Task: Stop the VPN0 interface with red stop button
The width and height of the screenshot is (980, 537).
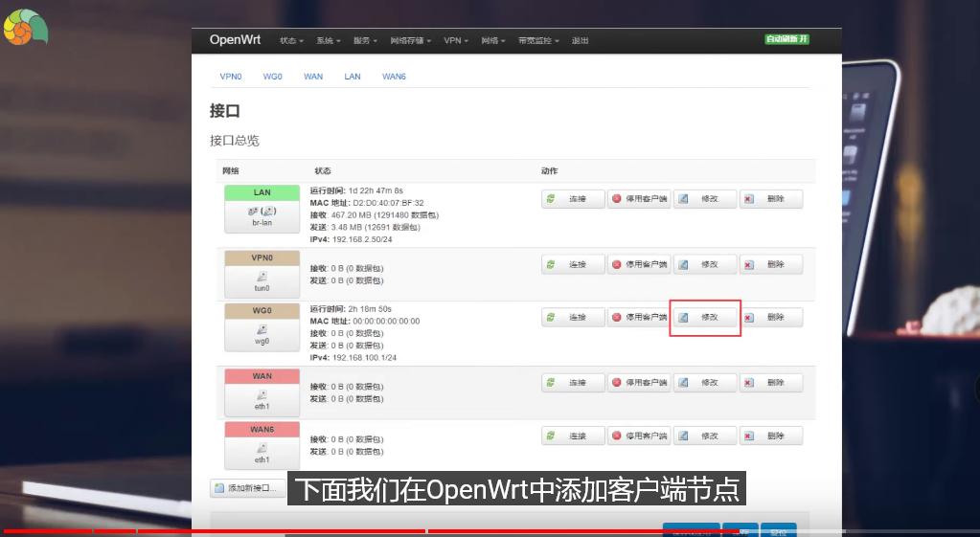Action: coord(639,265)
